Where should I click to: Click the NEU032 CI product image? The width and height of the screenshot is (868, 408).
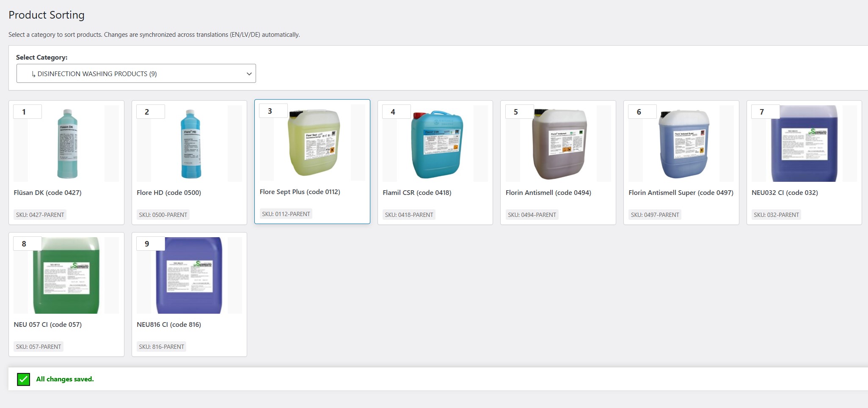tap(804, 144)
